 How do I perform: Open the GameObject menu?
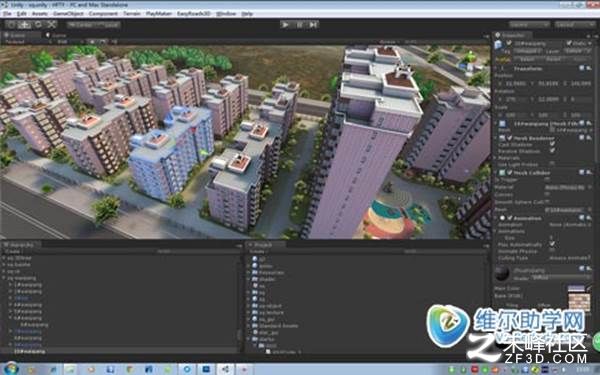tap(68, 13)
